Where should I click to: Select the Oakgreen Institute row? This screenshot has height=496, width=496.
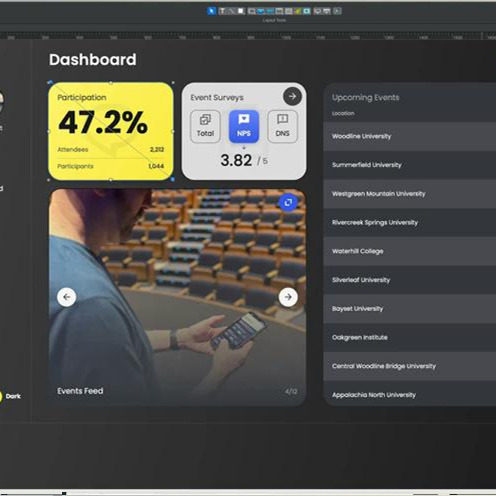click(x=410, y=337)
